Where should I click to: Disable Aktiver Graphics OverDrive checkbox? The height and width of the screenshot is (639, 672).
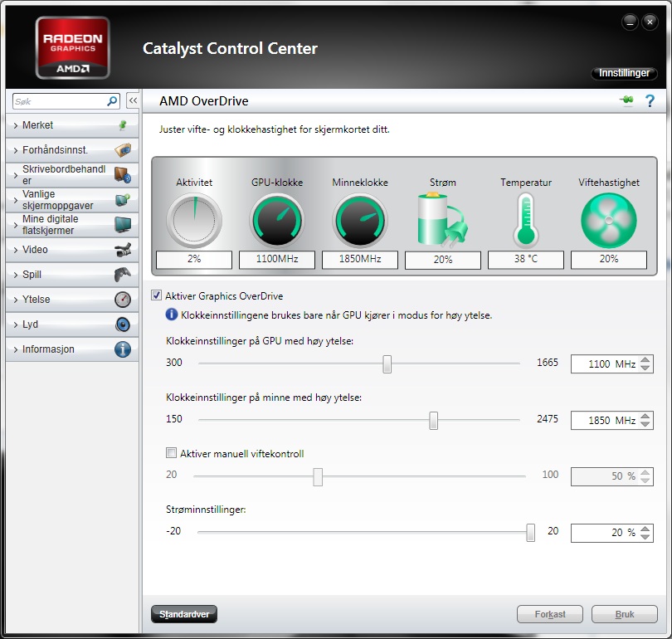point(157,295)
